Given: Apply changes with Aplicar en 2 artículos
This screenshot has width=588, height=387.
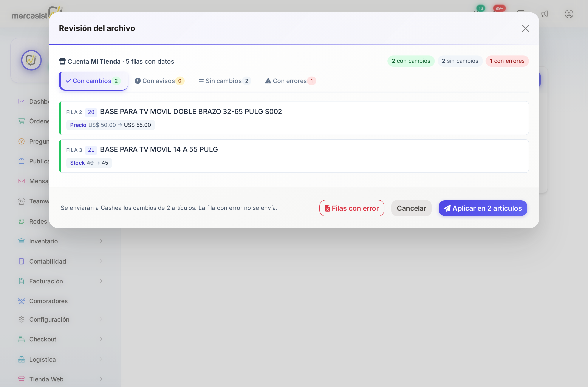Looking at the screenshot, I should tap(483, 208).
